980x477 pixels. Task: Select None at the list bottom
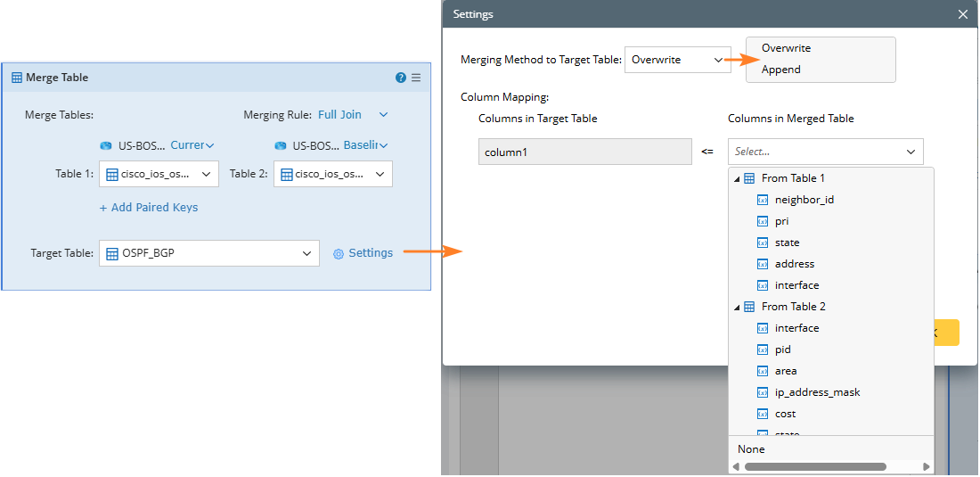click(751, 449)
